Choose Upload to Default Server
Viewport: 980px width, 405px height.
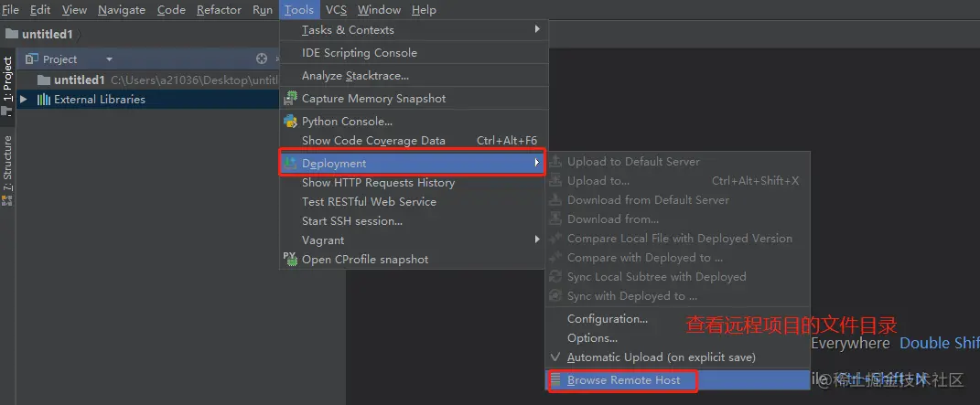pos(677,162)
